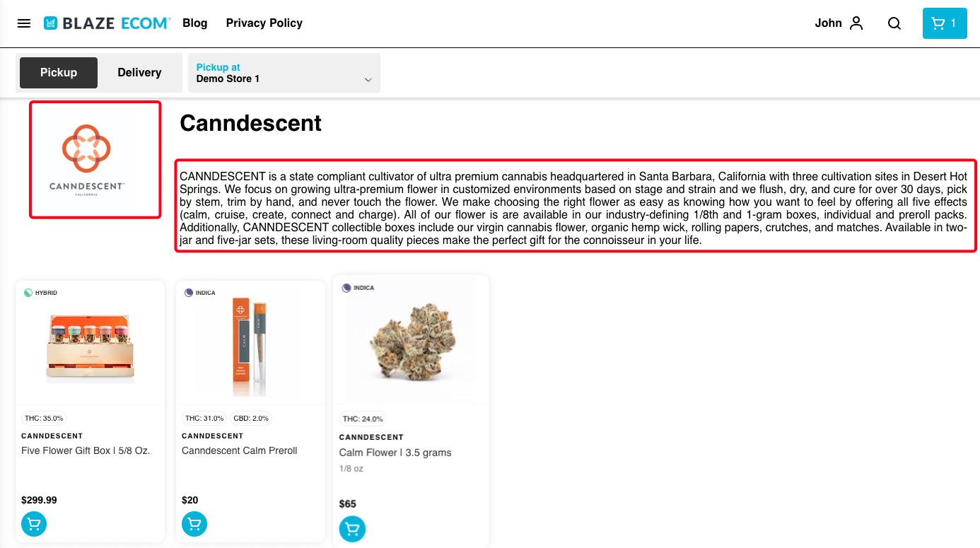Open the Canndescent Calm Preroll product link
The image size is (980, 548).
(240, 450)
